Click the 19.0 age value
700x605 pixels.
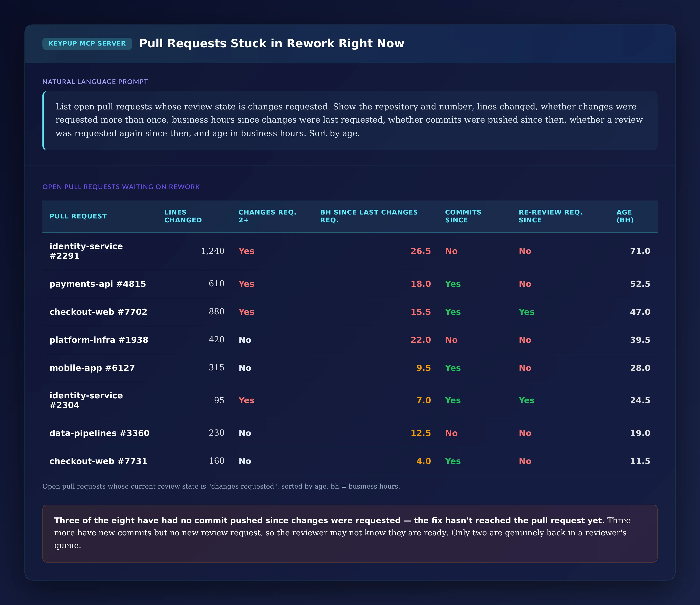point(640,433)
